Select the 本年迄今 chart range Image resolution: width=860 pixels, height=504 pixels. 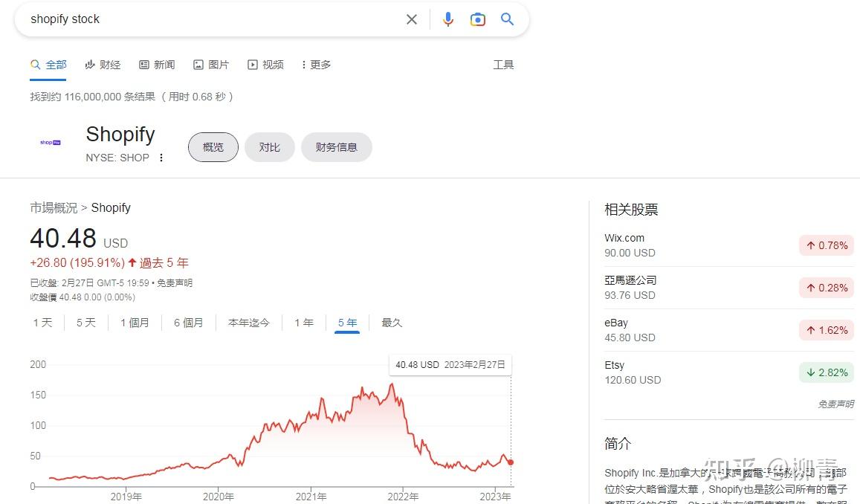click(x=249, y=323)
